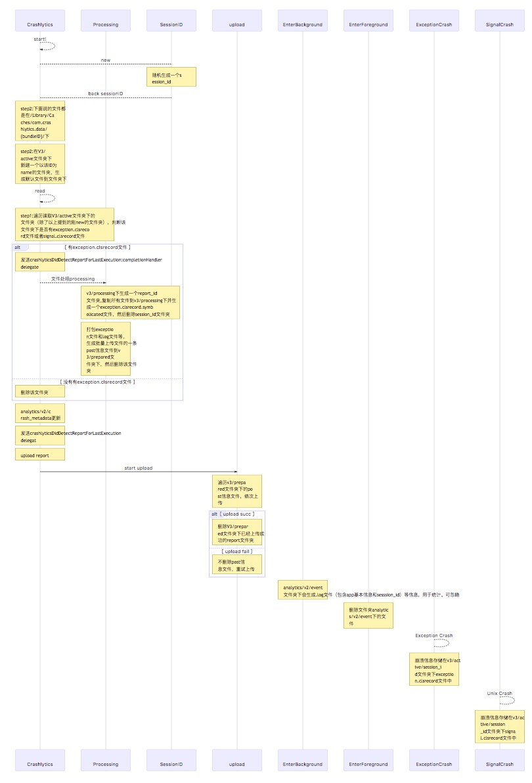Screen dimensions: 532x783
Task: Click the ExceptionCrash participant box at diagram bottom
Action: (434, 759)
